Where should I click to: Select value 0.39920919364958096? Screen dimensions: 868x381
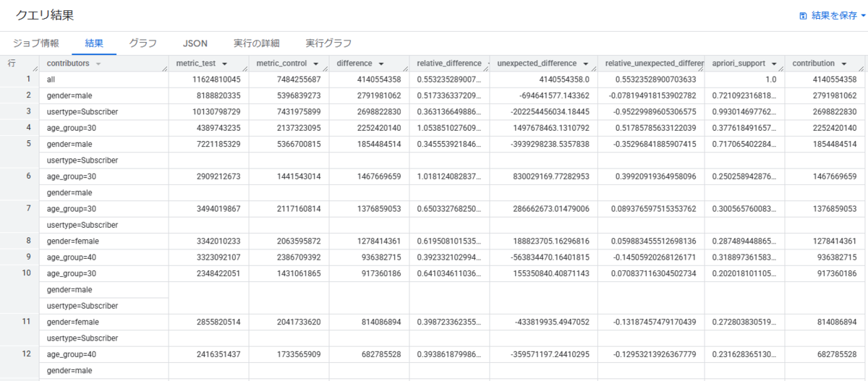point(655,176)
